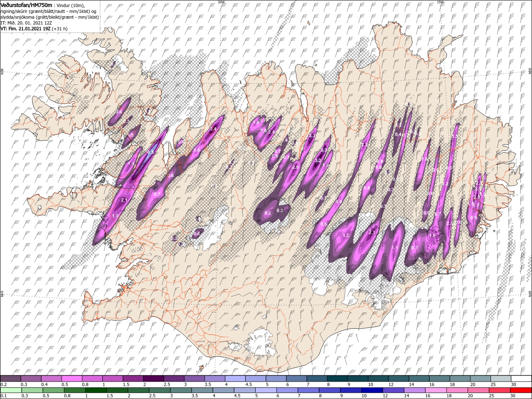Select bright red bottom-row swatch above 30
This screenshot has width=532, height=399.
[520, 390]
